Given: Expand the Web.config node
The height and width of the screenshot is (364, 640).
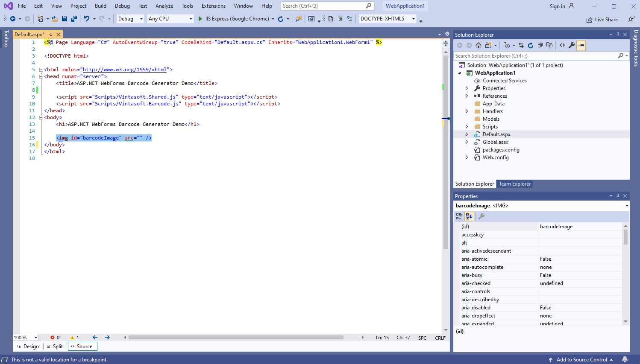Looking at the screenshot, I should tap(467, 157).
